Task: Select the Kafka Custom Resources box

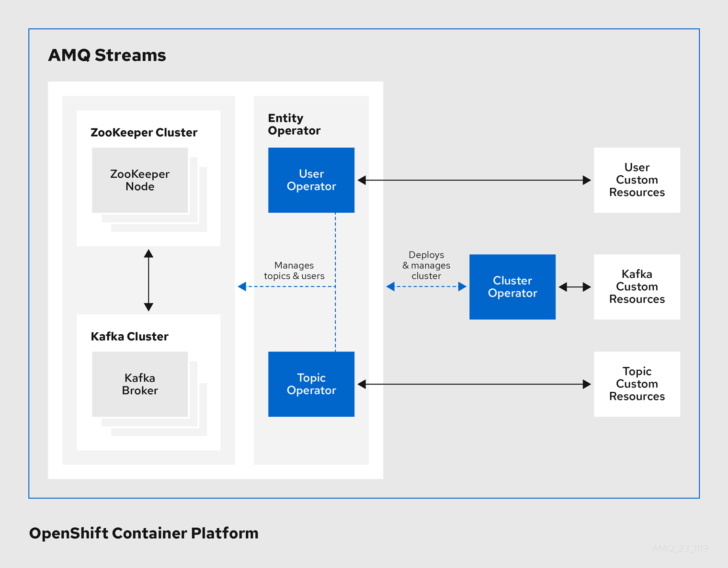Action: (x=637, y=287)
